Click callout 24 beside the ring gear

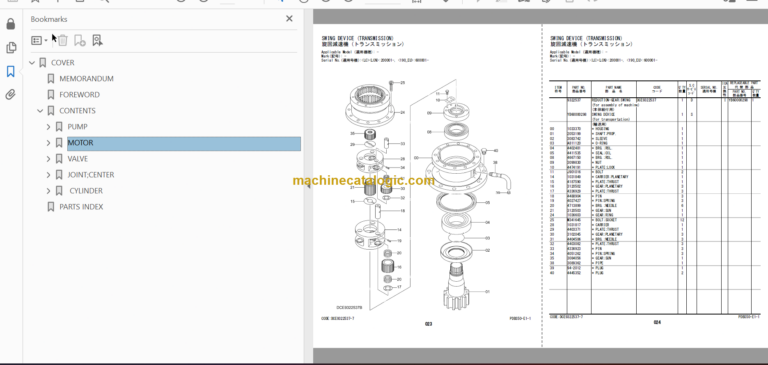pyautogui.click(x=402, y=113)
